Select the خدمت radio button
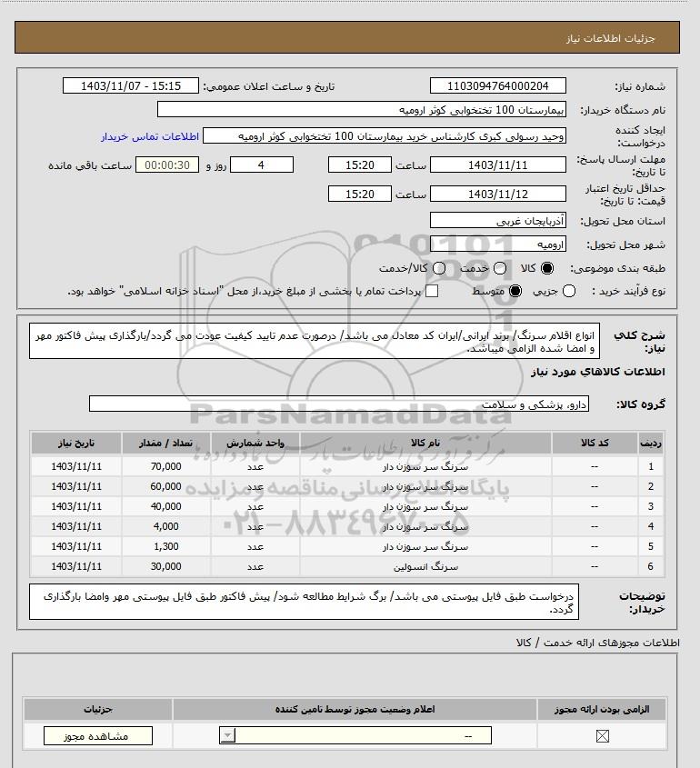Viewport: 700px width, 768px height. coord(500,268)
